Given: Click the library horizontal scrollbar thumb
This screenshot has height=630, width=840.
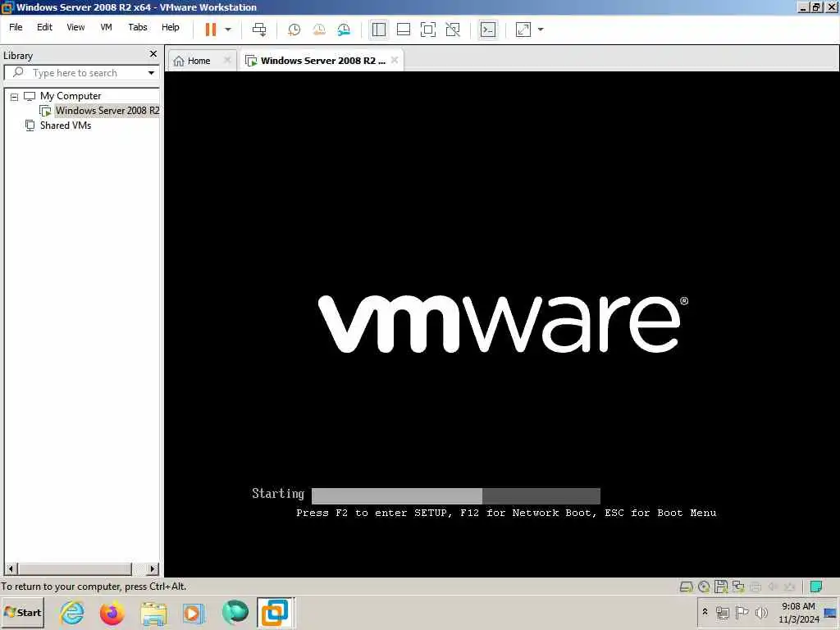Looking at the screenshot, I should pos(75,569).
